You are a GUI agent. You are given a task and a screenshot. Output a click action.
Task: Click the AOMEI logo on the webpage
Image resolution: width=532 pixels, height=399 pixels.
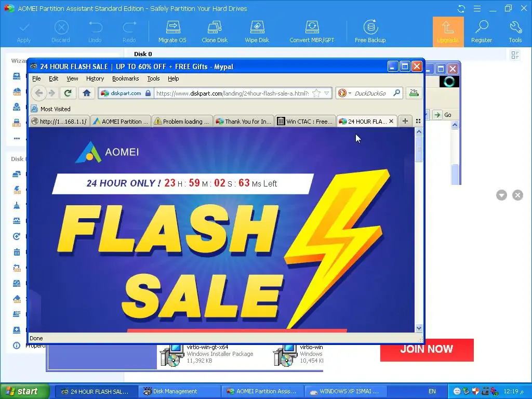(107, 152)
